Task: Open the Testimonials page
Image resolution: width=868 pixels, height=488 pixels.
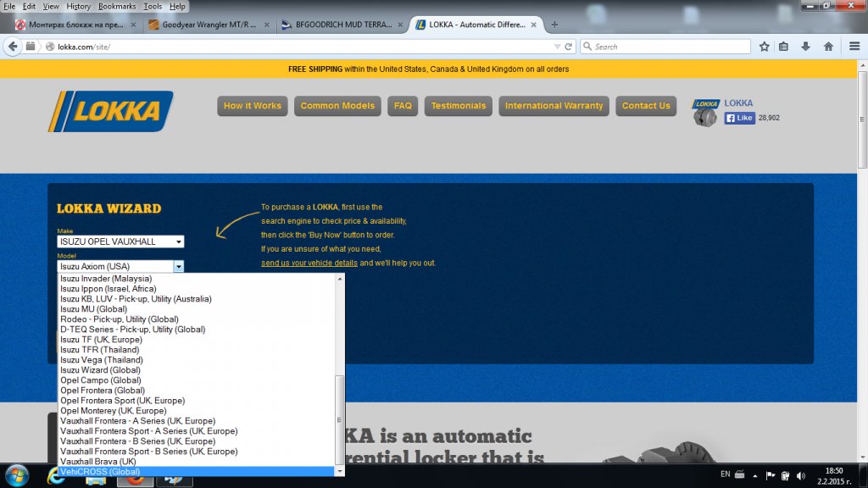Action: coord(459,106)
